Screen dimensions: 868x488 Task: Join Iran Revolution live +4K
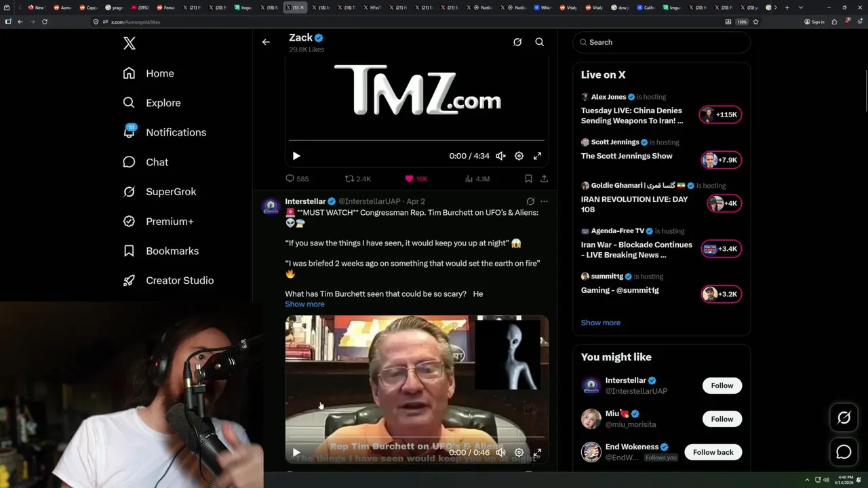(724, 203)
